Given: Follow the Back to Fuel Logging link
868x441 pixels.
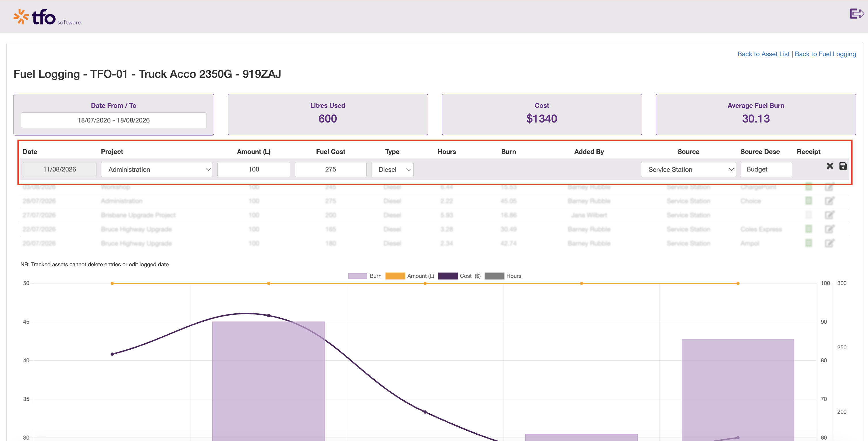Looking at the screenshot, I should click(825, 54).
